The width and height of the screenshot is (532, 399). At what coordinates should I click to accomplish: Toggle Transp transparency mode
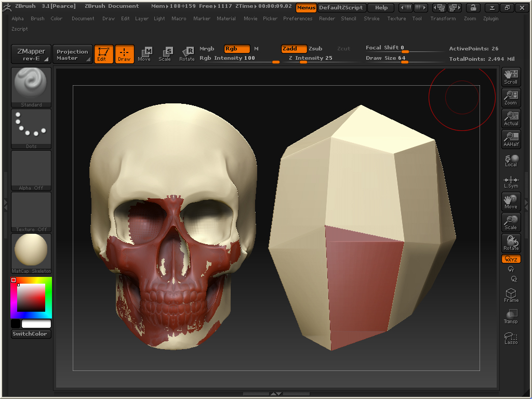click(511, 316)
